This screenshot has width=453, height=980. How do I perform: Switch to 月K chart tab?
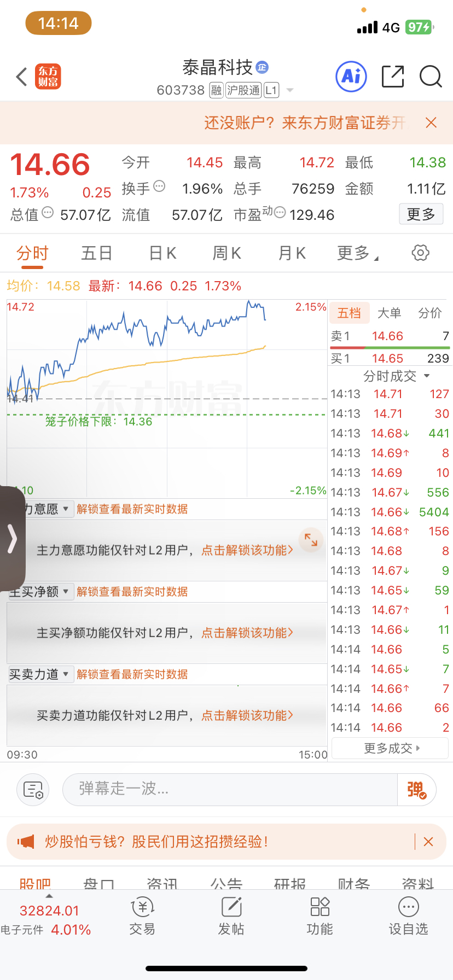coord(292,253)
